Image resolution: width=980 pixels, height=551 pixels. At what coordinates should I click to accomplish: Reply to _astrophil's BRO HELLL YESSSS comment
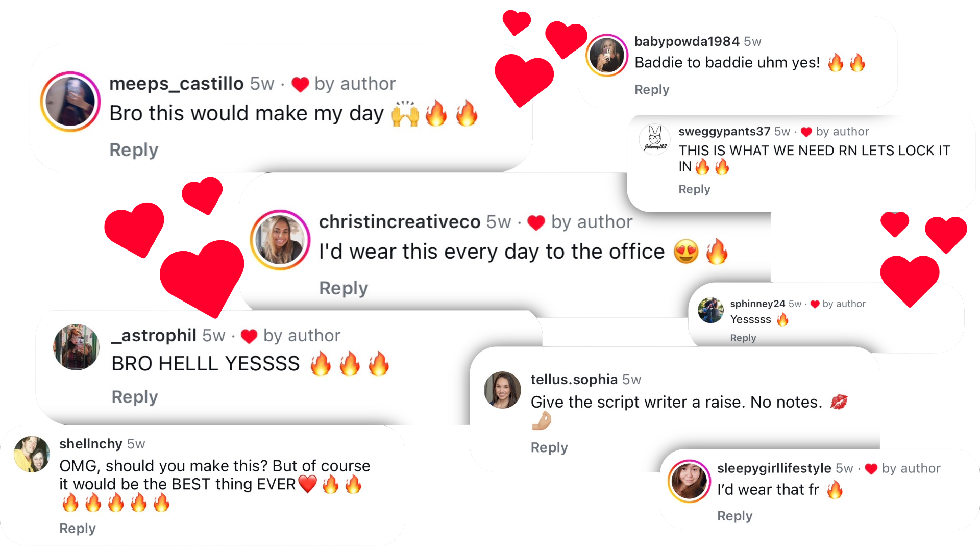point(135,397)
